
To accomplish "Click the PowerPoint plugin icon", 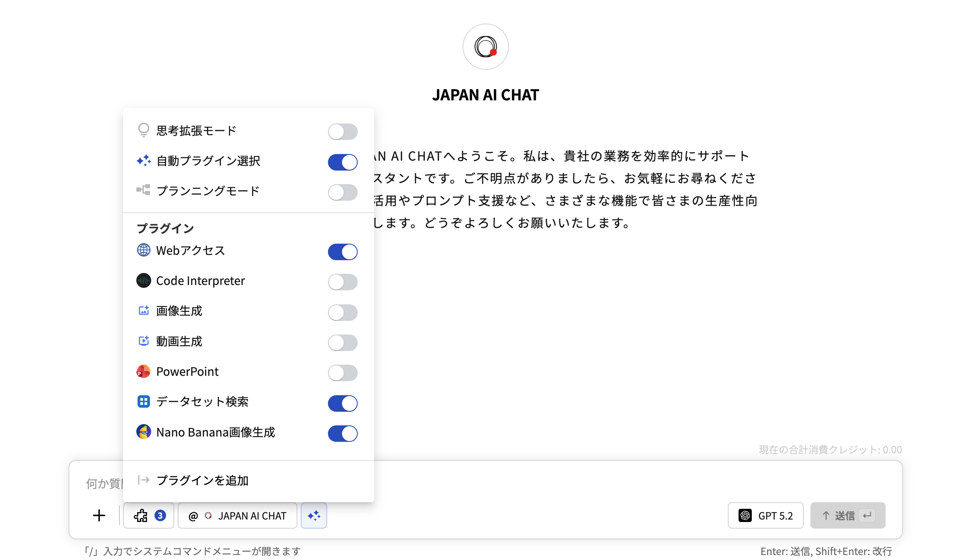I will [144, 372].
